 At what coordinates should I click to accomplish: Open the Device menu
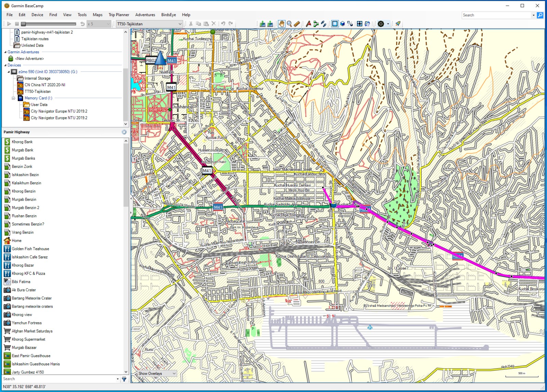click(x=37, y=15)
